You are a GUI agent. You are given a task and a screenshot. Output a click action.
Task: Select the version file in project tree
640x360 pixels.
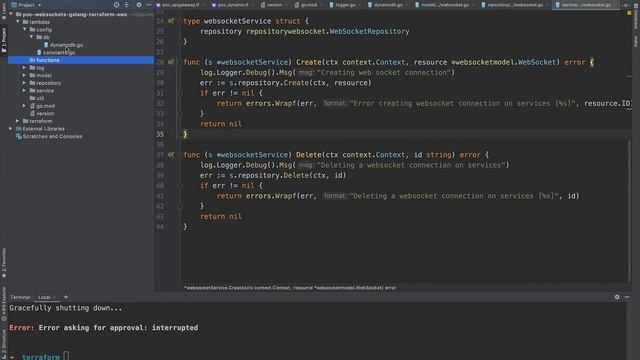(45, 113)
